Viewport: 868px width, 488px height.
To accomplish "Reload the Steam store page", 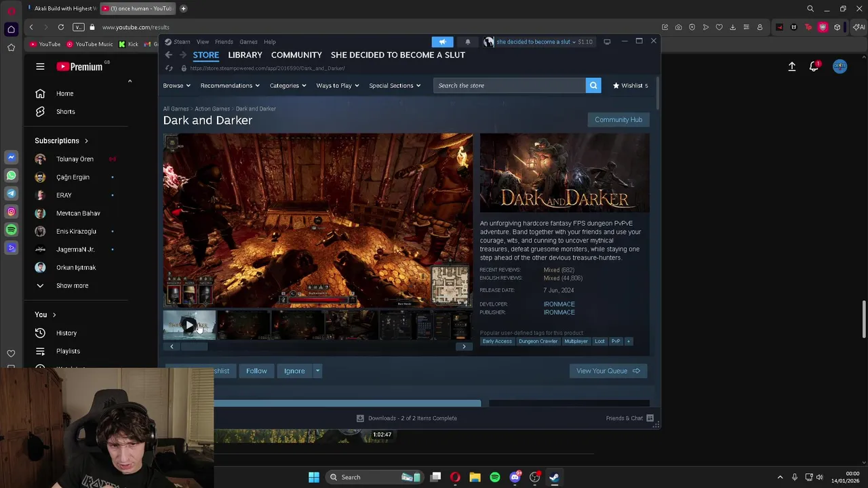I will pyautogui.click(x=169, y=68).
